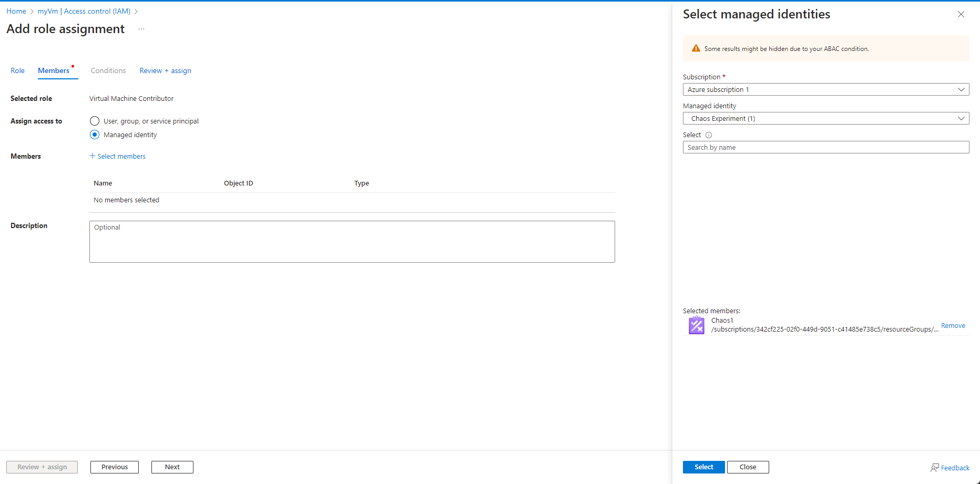
Task: Click the plus icon for Select members
Action: pyautogui.click(x=93, y=156)
